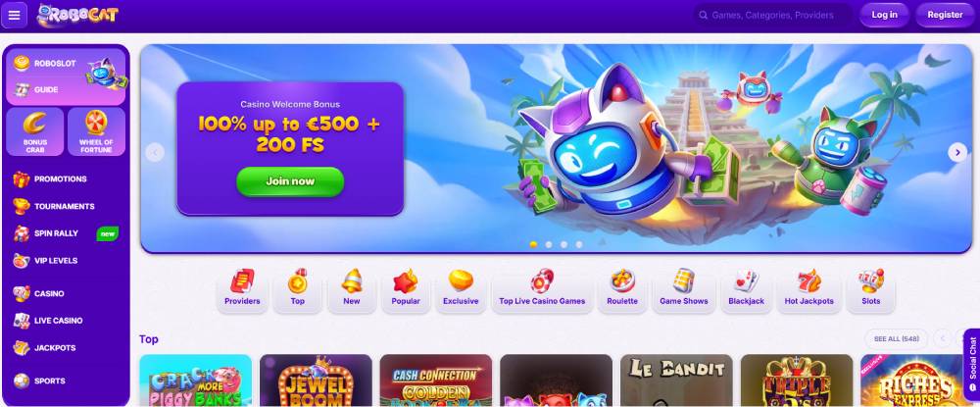Open the Bonus Crab tile
The image size is (980, 407).
(35, 131)
